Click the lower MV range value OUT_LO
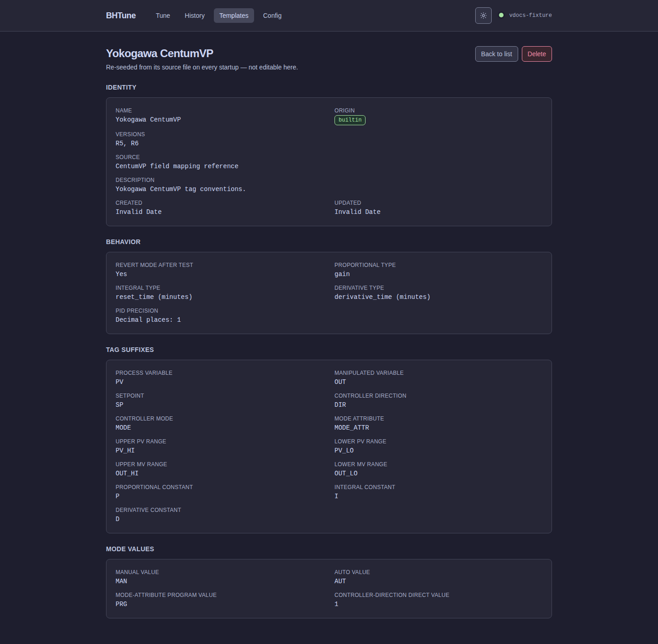 click(346, 474)
